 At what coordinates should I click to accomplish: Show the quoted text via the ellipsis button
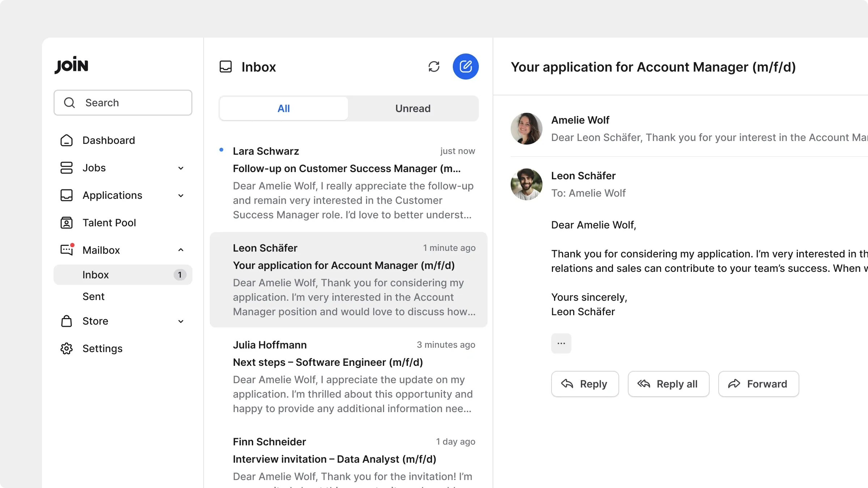tap(561, 343)
